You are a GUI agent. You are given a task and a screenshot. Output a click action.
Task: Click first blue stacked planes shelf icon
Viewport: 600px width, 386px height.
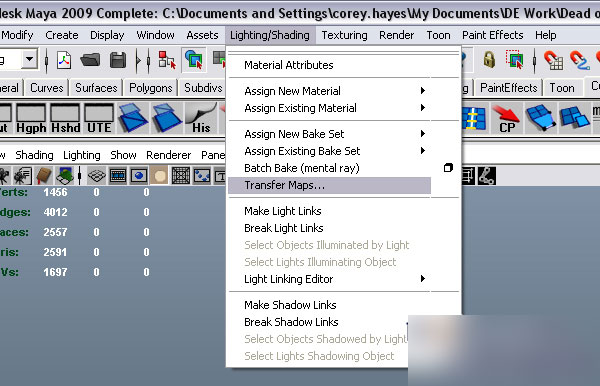point(132,118)
